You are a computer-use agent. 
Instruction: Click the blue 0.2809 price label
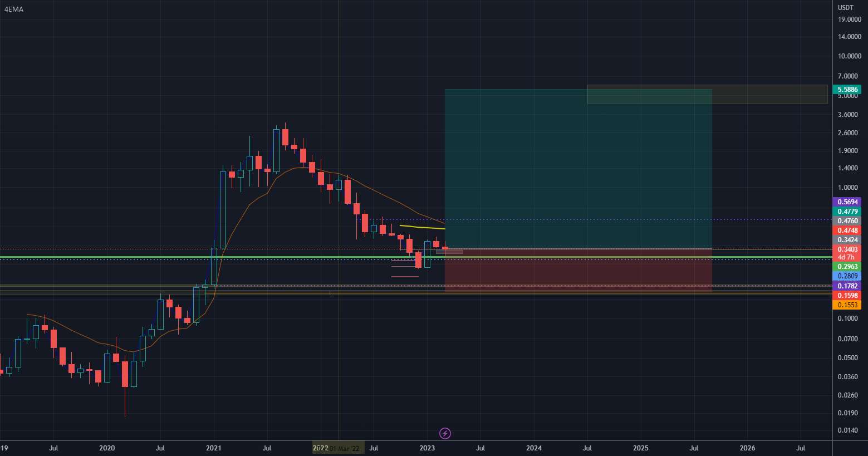[846, 276]
